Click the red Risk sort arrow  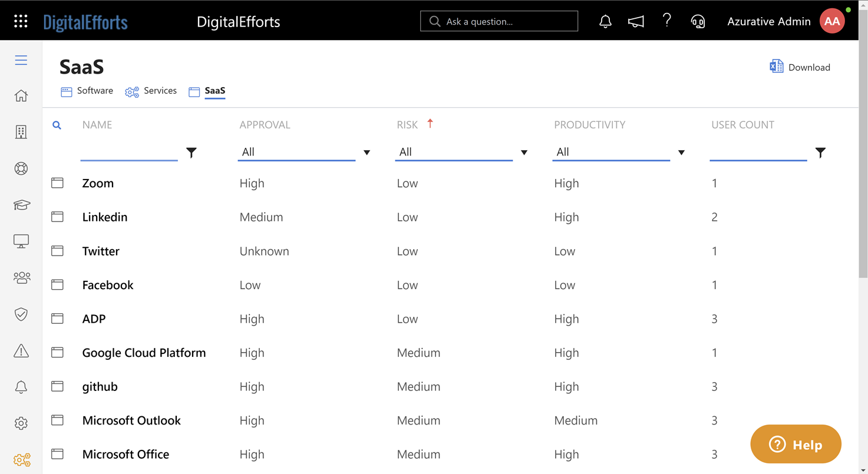pos(430,123)
